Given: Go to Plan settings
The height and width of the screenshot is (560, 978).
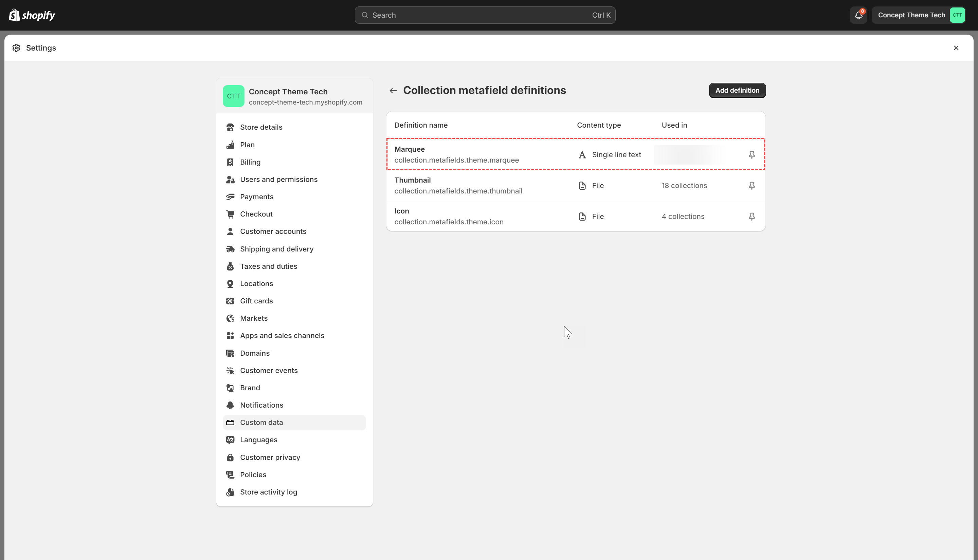Looking at the screenshot, I should click(x=294, y=145).
